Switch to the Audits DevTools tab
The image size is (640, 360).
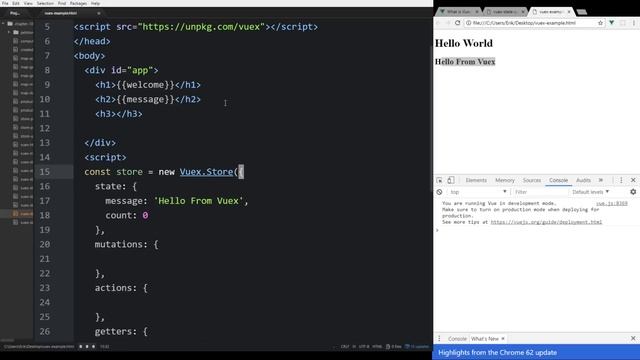pos(583,180)
